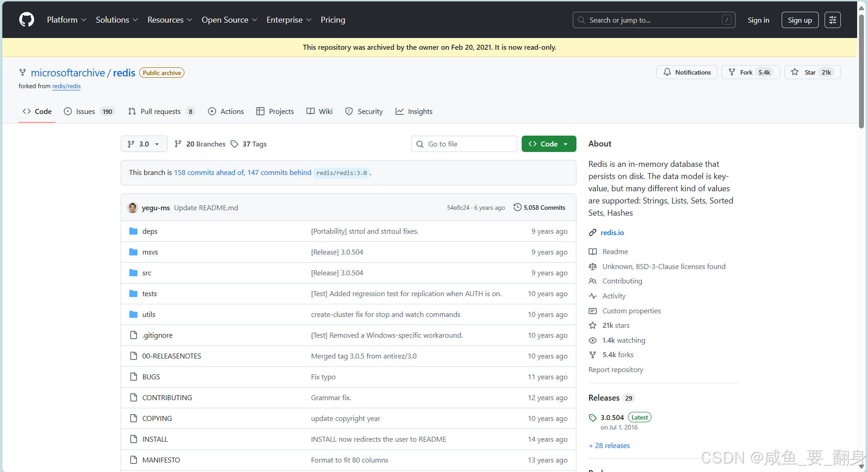Open the Pricing page
This screenshot has width=868, height=472.
[x=333, y=20]
